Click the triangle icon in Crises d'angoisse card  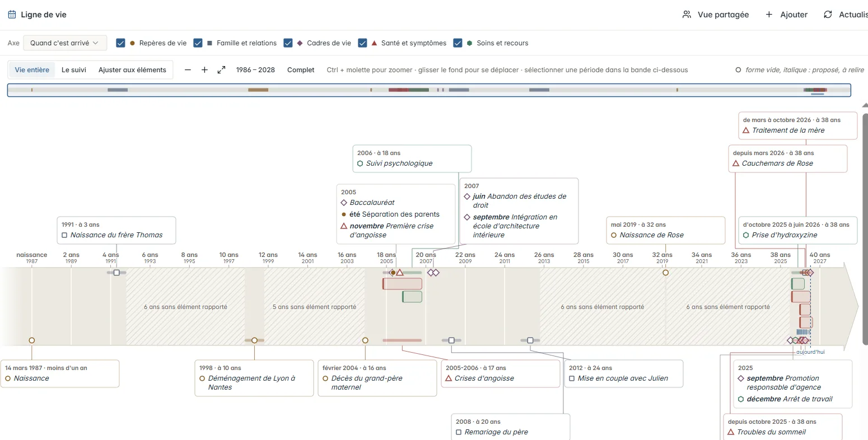(449, 378)
